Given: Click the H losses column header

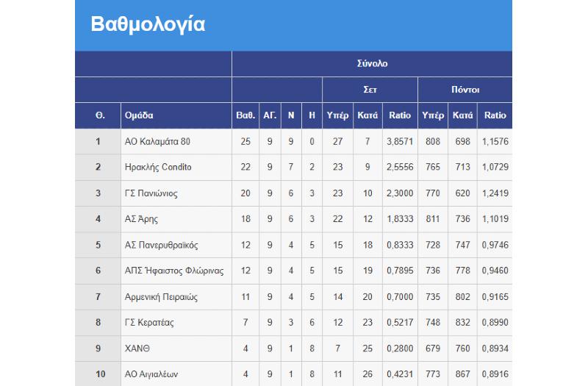Looking at the screenshot, I should tap(312, 115).
